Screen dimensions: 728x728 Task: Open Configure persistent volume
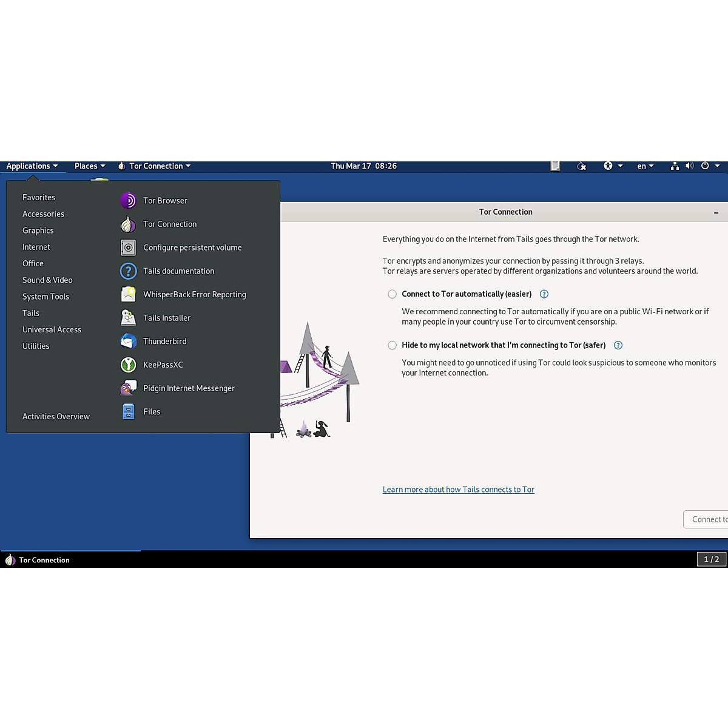192,248
